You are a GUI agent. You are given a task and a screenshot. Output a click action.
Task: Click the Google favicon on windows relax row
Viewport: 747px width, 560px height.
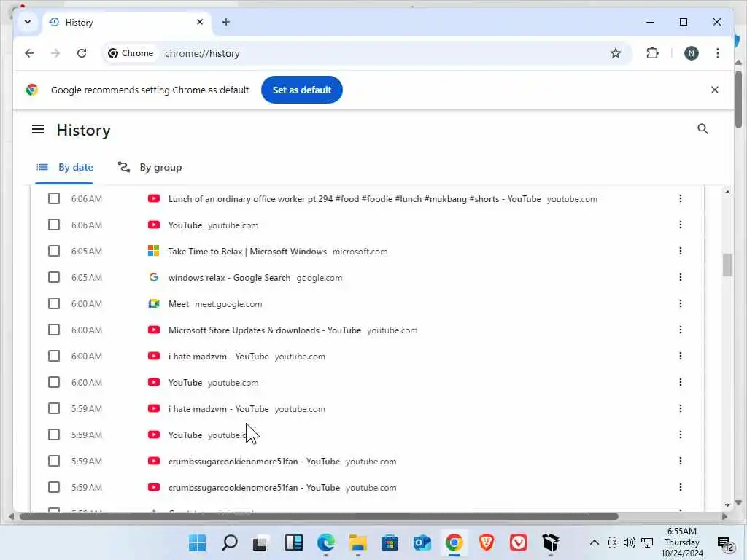coord(153,277)
